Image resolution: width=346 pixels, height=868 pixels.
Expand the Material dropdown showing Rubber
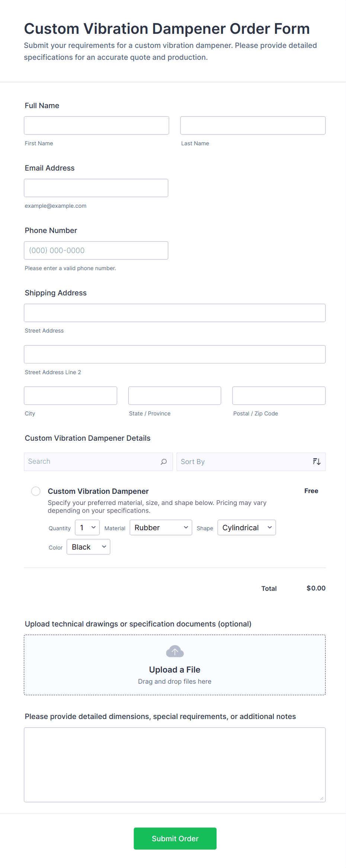pos(161,528)
